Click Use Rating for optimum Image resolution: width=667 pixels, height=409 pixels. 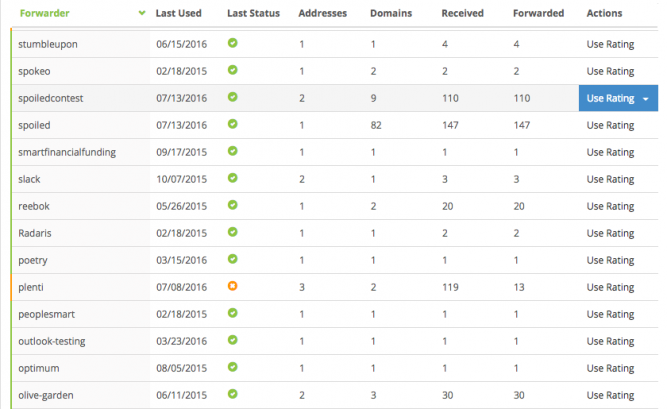click(x=610, y=368)
